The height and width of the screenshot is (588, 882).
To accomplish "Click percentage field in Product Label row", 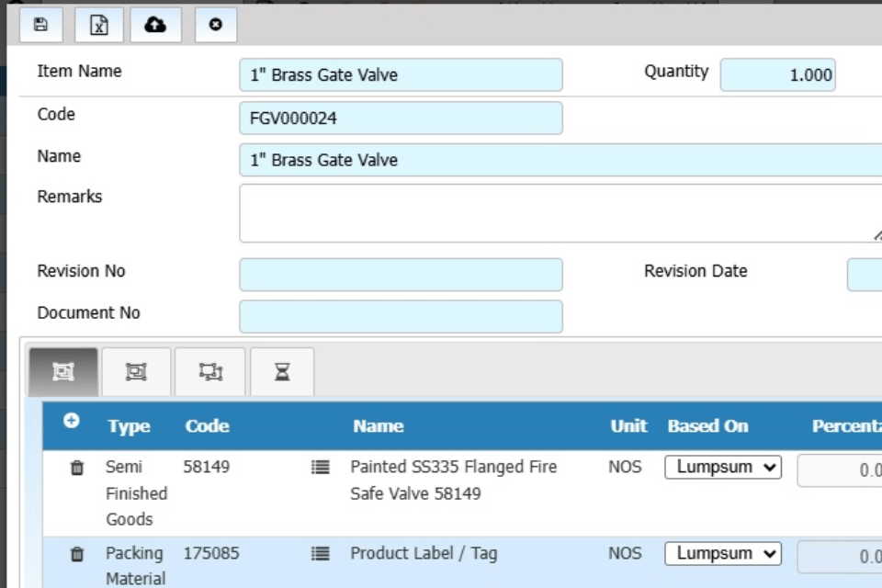I will 840,557.
